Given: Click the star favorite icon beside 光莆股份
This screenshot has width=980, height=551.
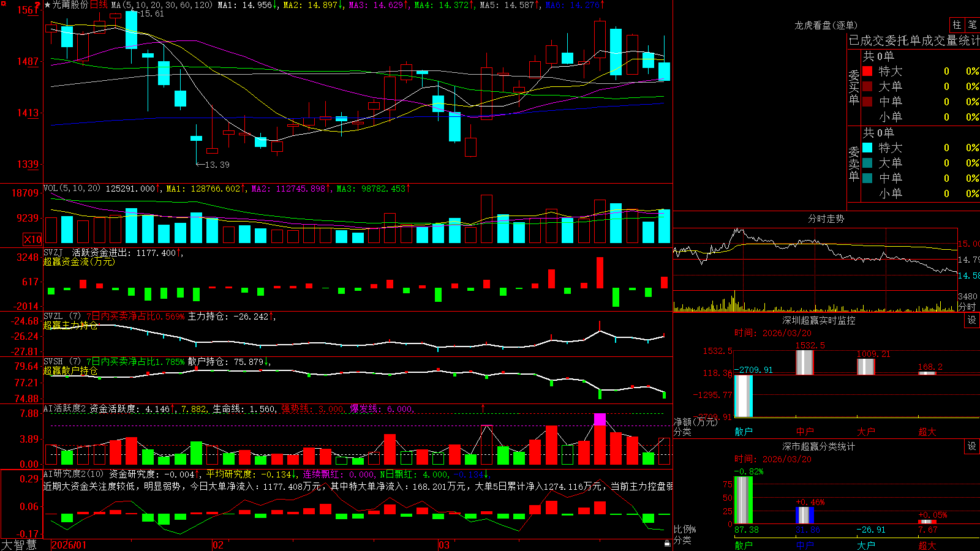Looking at the screenshot, I should (x=47, y=5).
